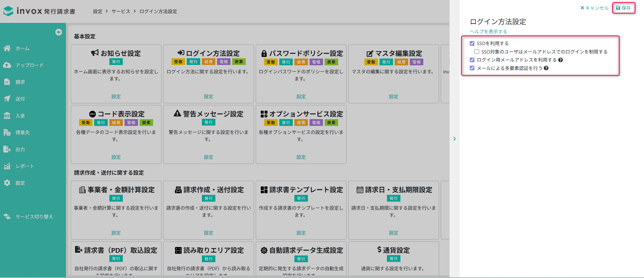The width and height of the screenshot is (644, 278).
Task: Click the '保存' save button
Action: pyautogui.click(x=623, y=8)
